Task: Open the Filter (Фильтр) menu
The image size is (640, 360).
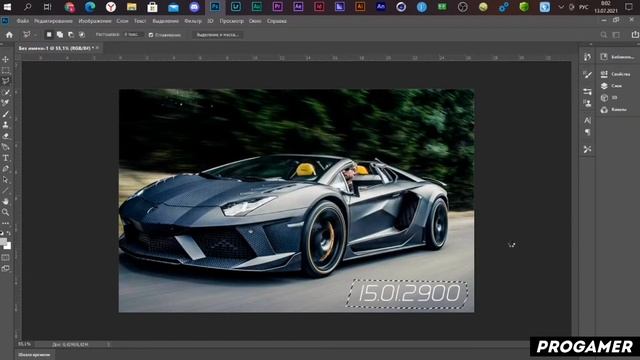Action: [x=193, y=21]
